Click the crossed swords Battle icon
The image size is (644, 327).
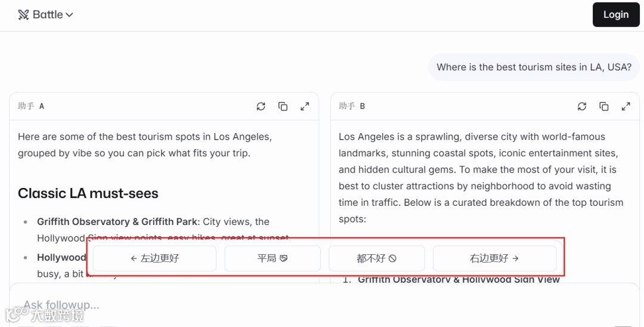click(x=23, y=15)
